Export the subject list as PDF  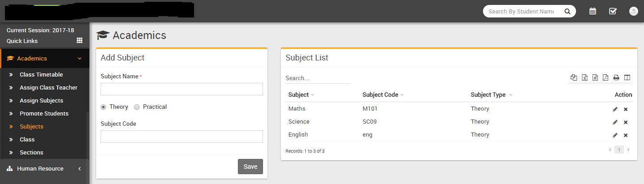[x=606, y=77]
